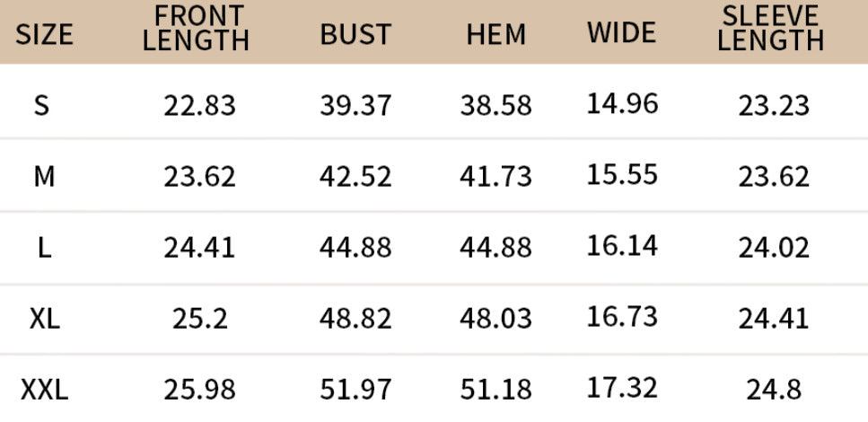Viewport: 868px width, 422px height.
Task: Select the XL size row label
Action: point(44,319)
